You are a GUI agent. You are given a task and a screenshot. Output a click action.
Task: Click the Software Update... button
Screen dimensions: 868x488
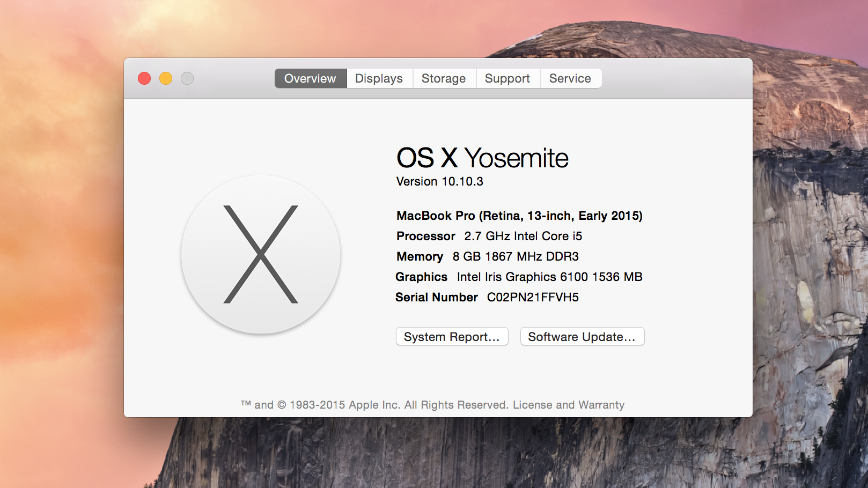point(582,337)
